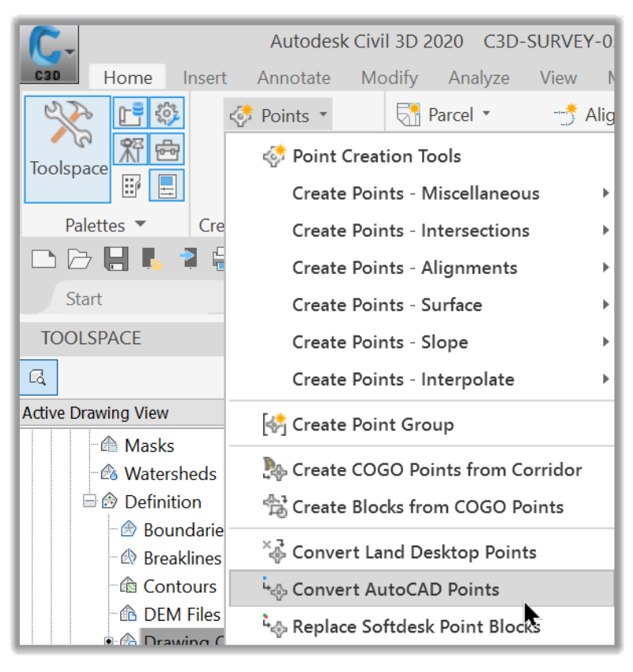This screenshot has width=633, height=672.
Task: Click the TOOLSPACE title bar
Action: coord(122,338)
